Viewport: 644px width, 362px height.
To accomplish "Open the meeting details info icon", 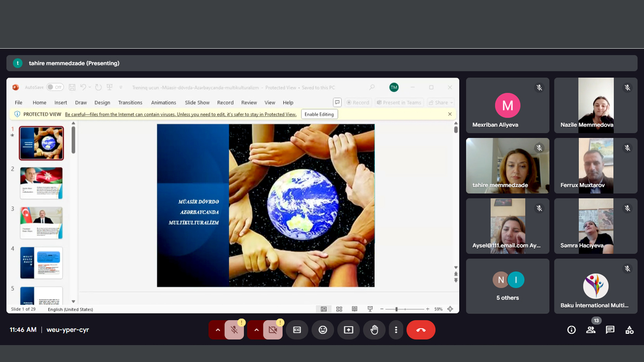I will tap(571, 330).
